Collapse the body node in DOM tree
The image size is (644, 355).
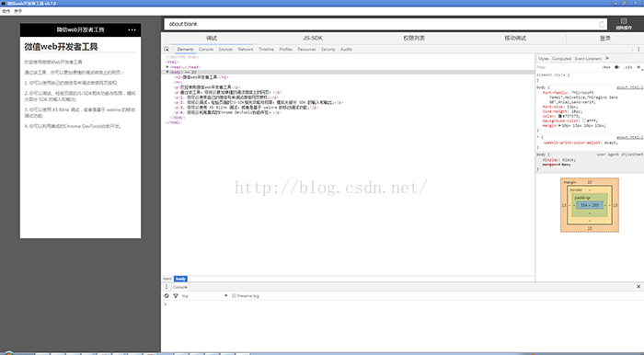pyautogui.click(x=167, y=72)
